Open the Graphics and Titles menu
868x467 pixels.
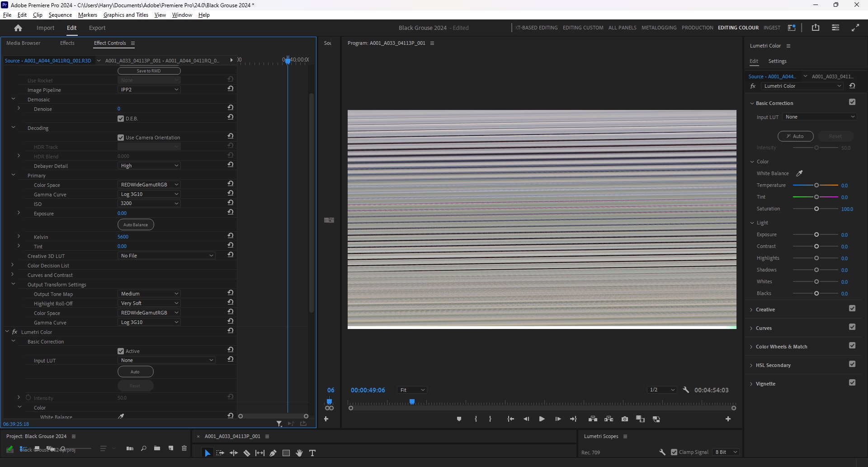pos(126,15)
